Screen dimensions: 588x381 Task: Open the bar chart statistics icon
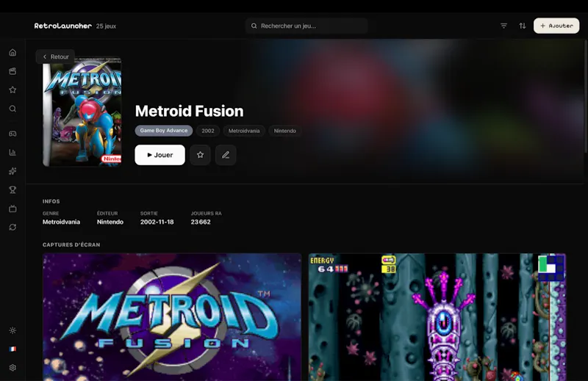pos(12,153)
